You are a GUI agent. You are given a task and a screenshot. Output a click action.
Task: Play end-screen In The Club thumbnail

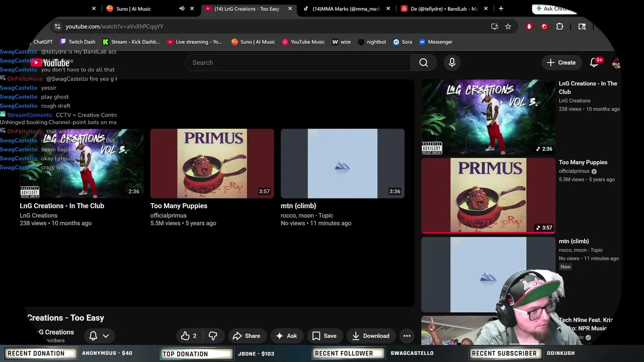click(82, 163)
